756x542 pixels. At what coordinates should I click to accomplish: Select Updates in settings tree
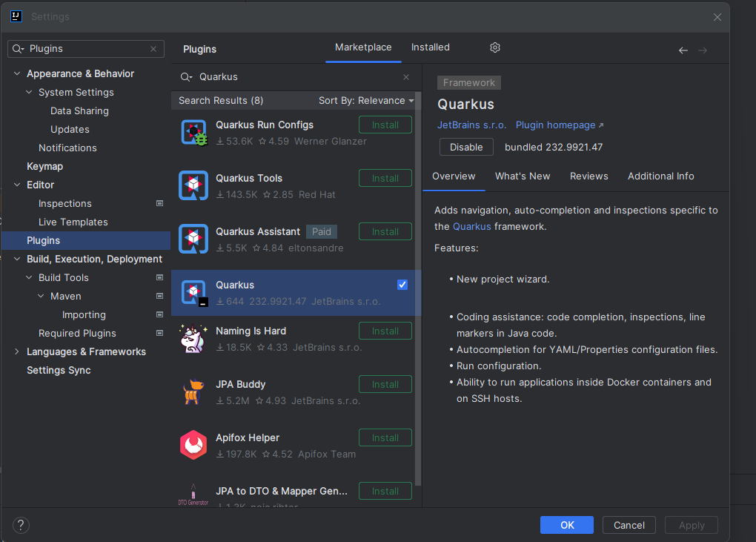point(70,129)
